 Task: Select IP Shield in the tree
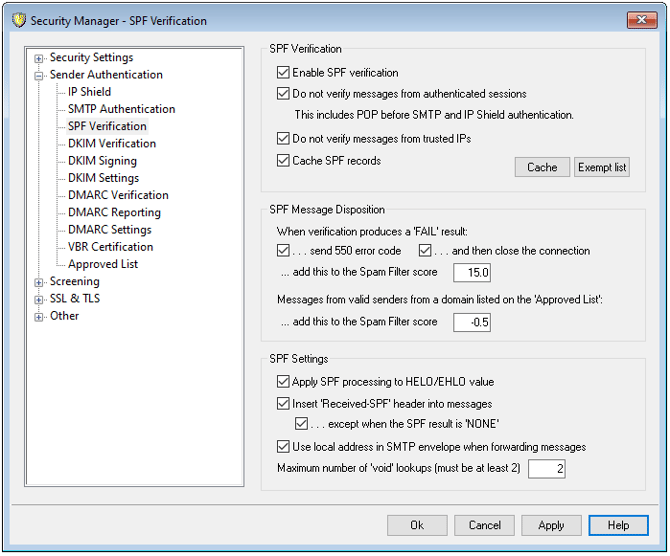(89, 92)
